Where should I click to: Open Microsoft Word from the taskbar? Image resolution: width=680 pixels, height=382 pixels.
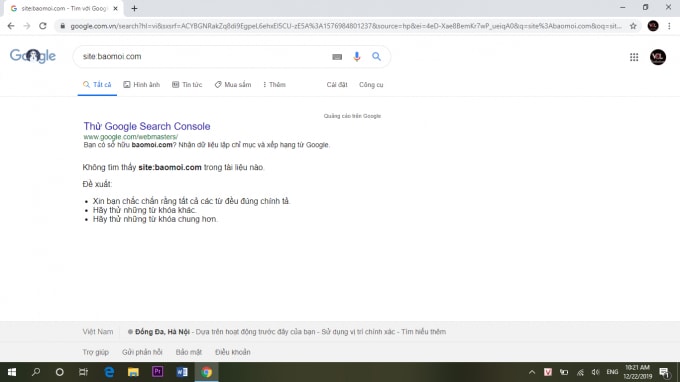point(182,372)
